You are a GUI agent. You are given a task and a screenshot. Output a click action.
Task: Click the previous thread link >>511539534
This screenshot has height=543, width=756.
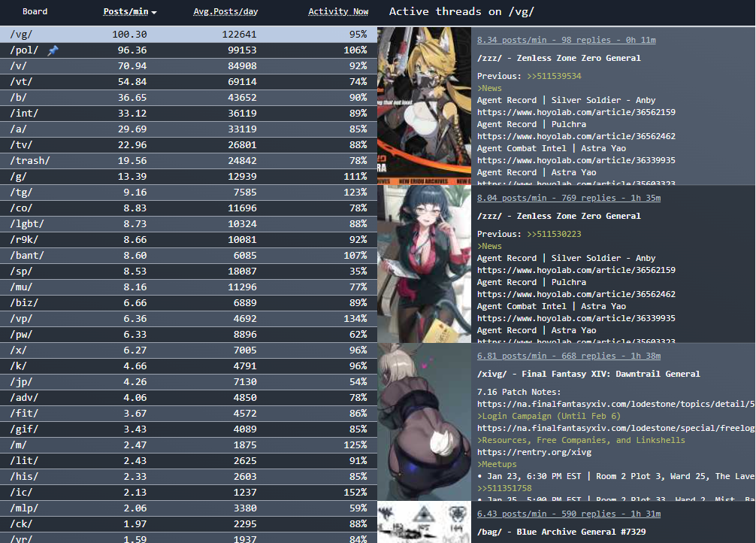[554, 76]
